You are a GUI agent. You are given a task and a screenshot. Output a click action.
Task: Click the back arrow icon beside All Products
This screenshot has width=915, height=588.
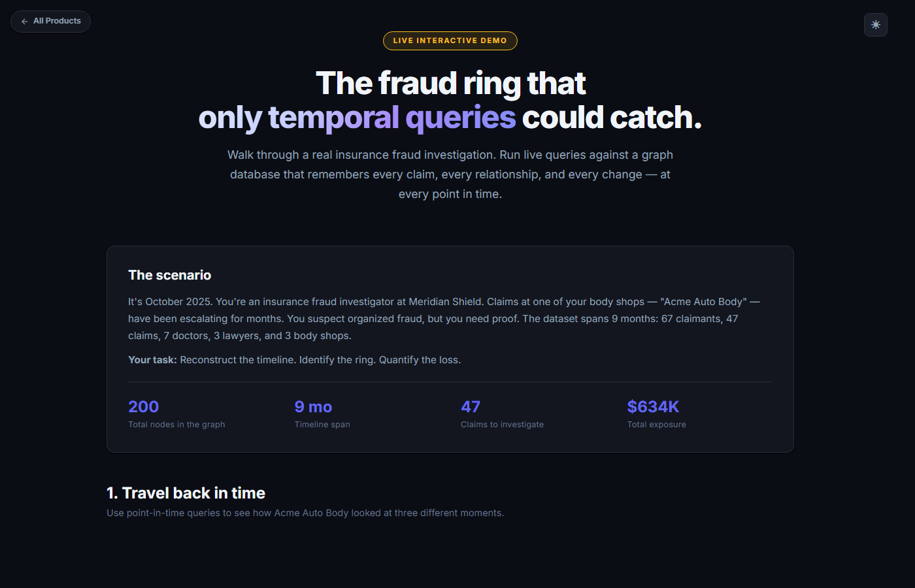pyautogui.click(x=25, y=22)
